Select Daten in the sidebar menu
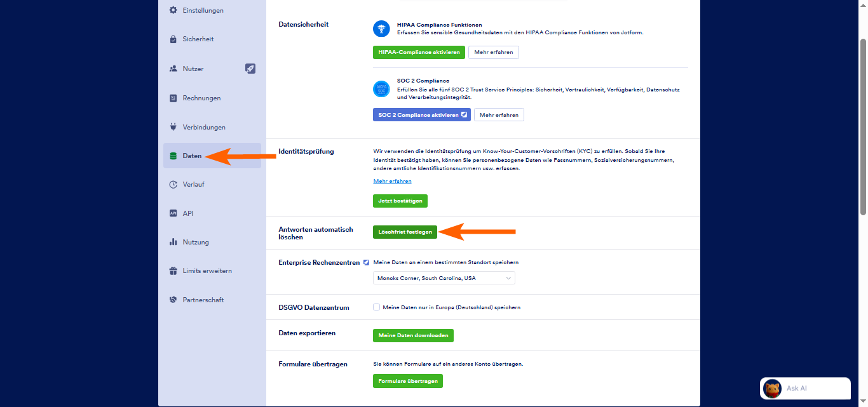 [x=192, y=156]
